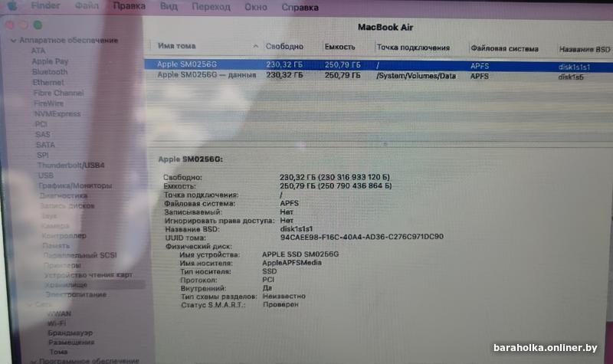Select Bluetooth in the sidebar
Viewport: 613px width, 364px height.
coord(50,72)
